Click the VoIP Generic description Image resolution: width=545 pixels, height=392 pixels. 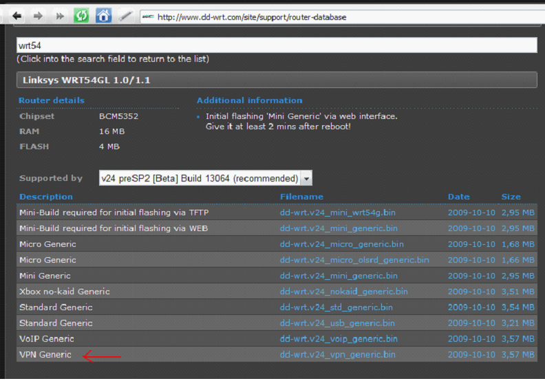(x=47, y=339)
